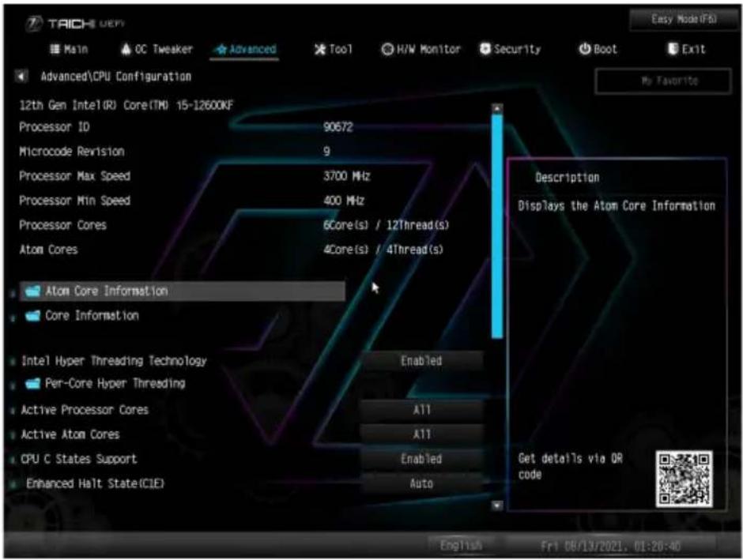743x560 pixels.
Task: Click the folder icon for Core Information
Action: (x=32, y=315)
